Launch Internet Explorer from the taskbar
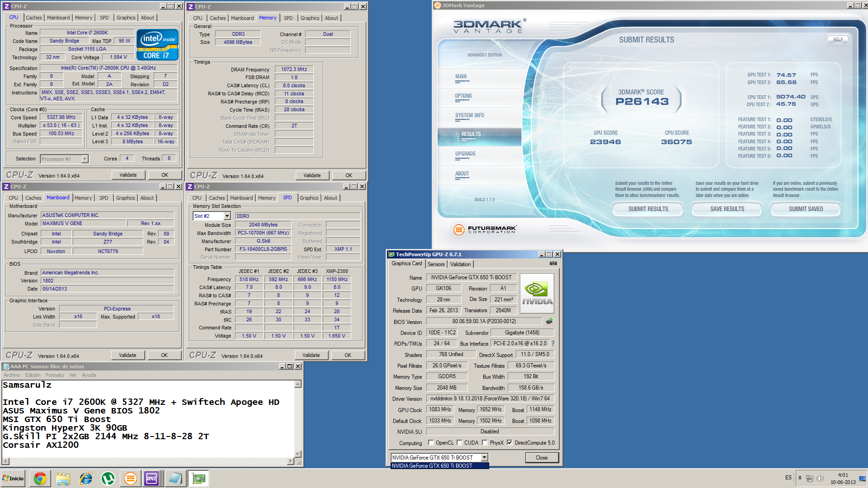This screenshot has width=868, height=488. point(85,479)
